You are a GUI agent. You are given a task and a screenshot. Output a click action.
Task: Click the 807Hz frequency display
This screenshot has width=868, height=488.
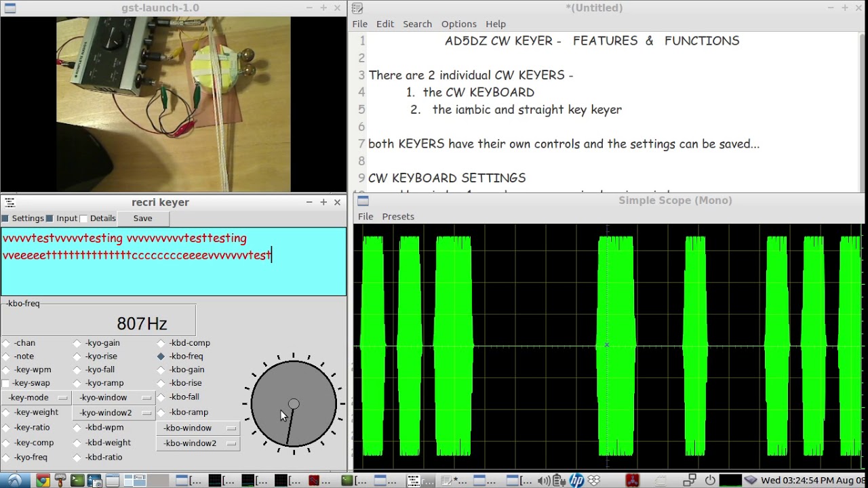point(142,323)
